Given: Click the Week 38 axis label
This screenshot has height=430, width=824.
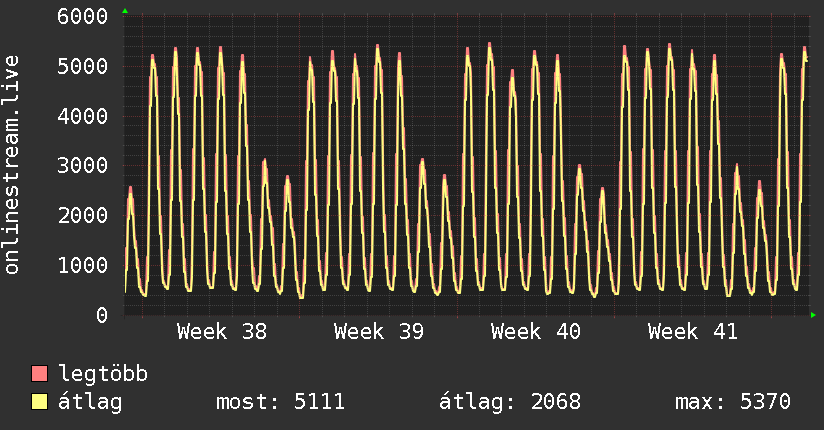Looking at the screenshot, I should 222,332.
